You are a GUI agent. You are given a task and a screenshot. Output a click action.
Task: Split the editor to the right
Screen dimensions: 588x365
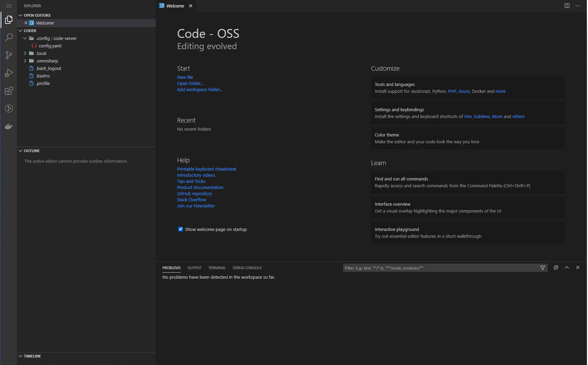(567, 6)
